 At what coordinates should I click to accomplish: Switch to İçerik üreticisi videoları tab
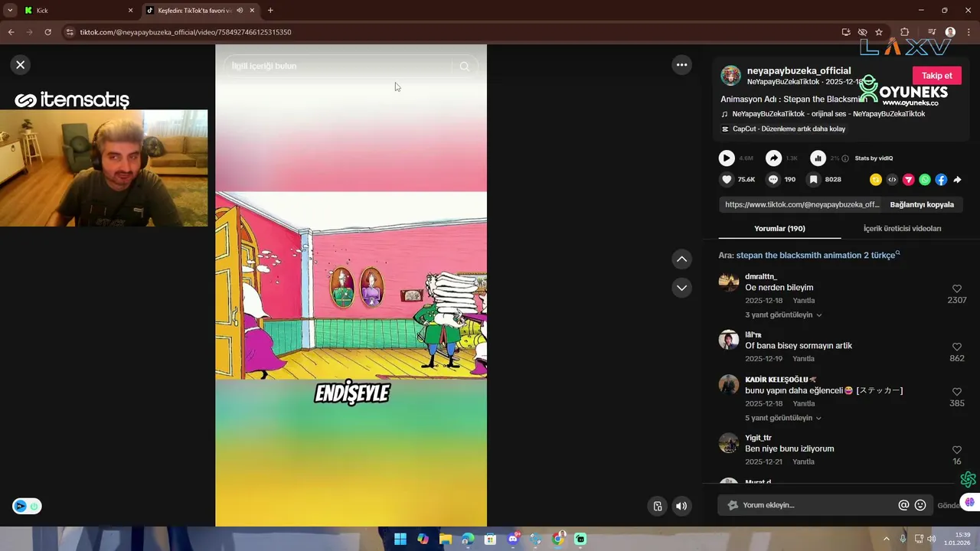click(x=902, y=229)
